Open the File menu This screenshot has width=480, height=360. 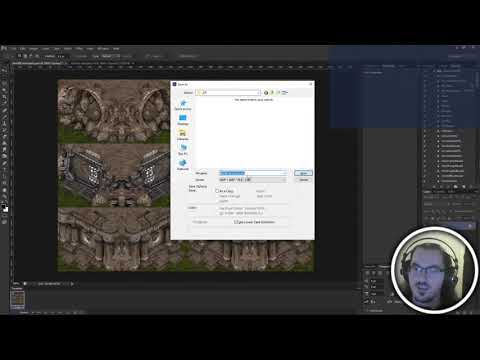coord(13,49)
